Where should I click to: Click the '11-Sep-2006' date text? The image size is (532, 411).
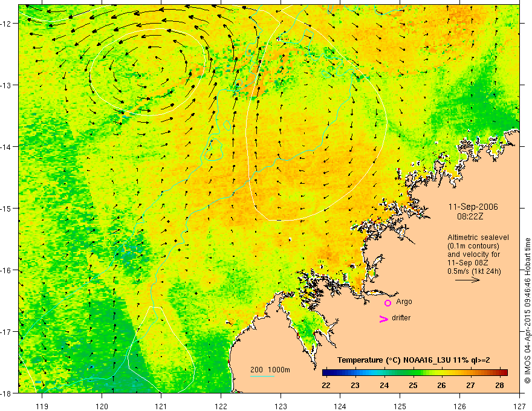[473, 207]
